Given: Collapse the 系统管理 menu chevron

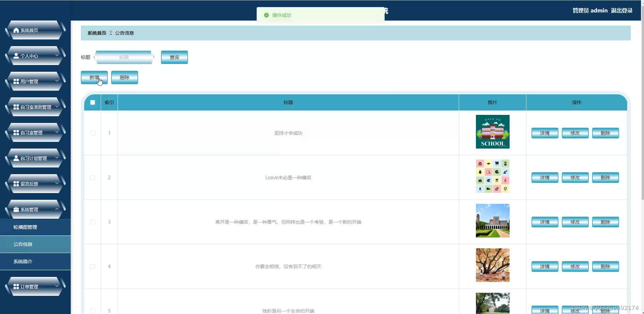Looking at the screenshot, I should click(57, 209).
